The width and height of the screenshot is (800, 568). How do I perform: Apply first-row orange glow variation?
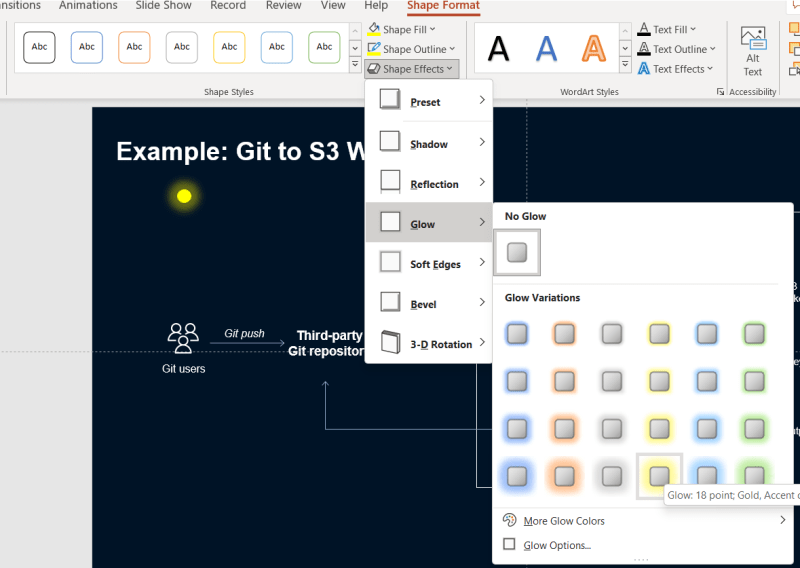tap(564, 334)
